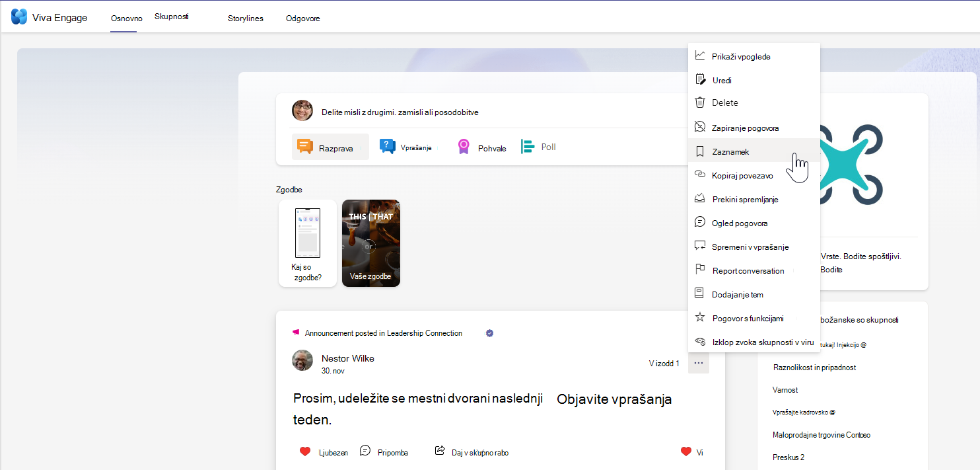Click the insights chart icon
980x470 pixels.
(701, 56)
